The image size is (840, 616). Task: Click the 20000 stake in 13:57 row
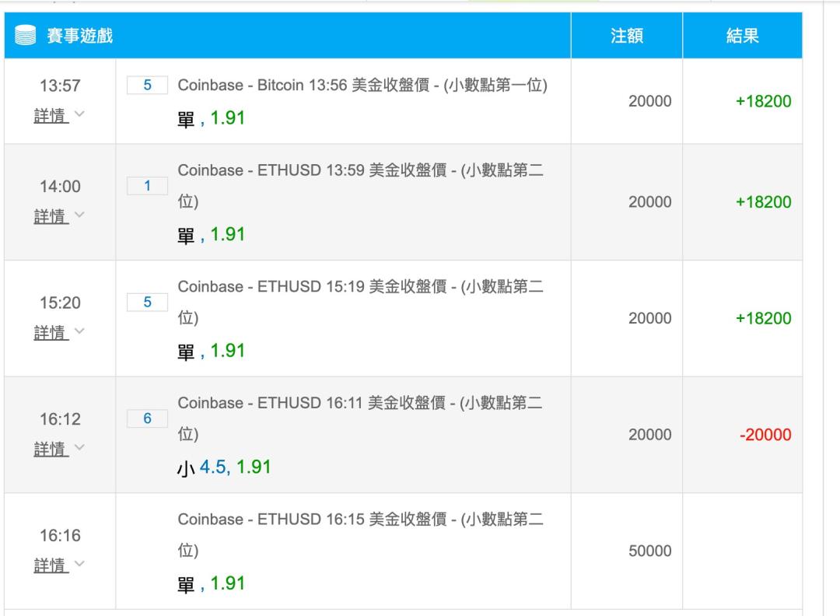(649, 100)
